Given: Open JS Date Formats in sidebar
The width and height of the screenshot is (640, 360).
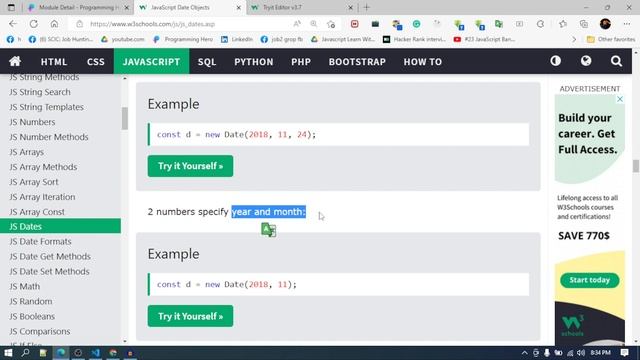Looking at the screenshot, I should click(x=40, y=241).
